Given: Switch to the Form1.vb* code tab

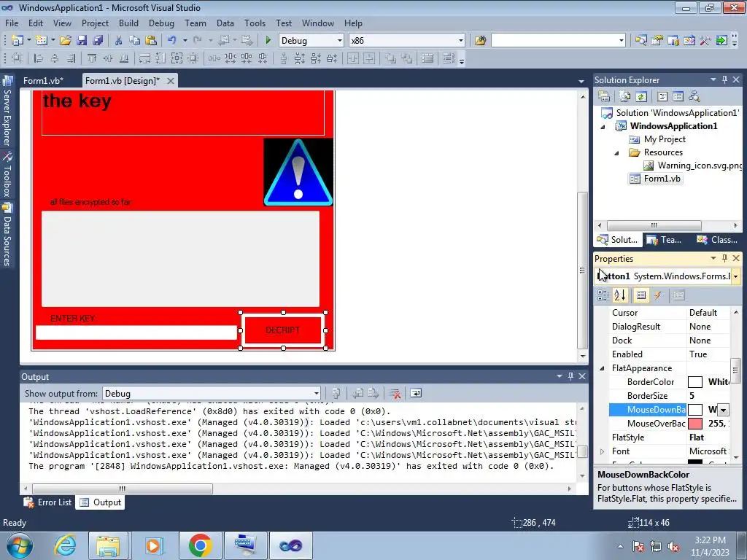Looking at the screenshot, I should pos(43,80).
